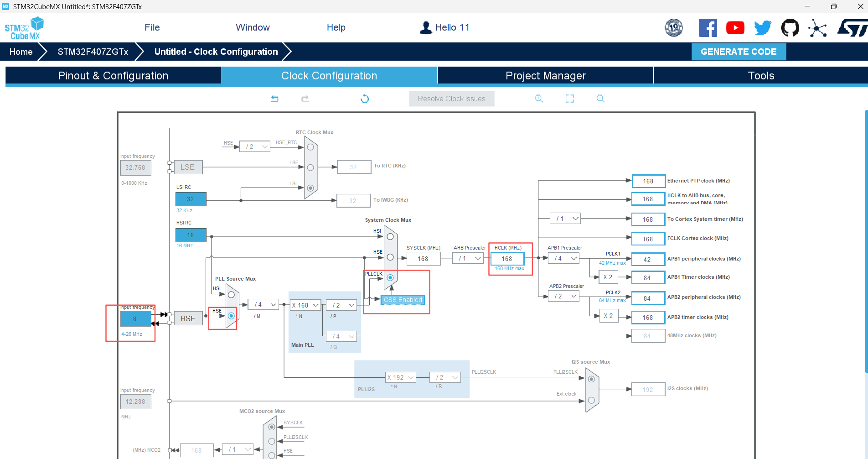Switch to Project Manager tab
This screenshot has width=868, height=459.
click(x=546, y=76)
